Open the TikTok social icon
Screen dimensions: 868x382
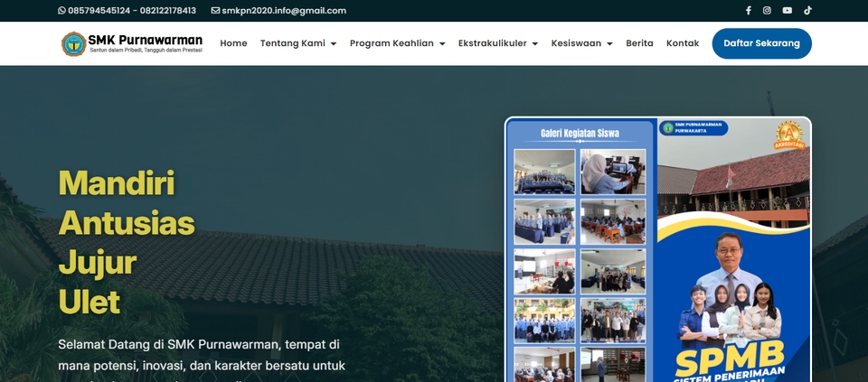click(x=807, y=11)
